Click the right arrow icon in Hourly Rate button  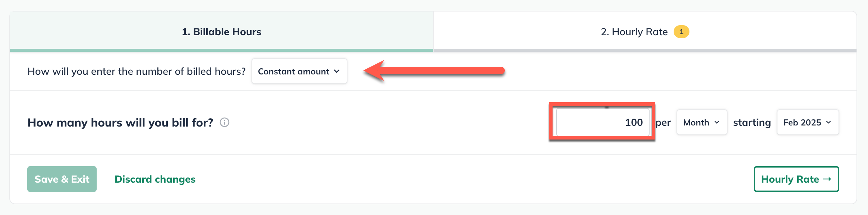(827, 179)
